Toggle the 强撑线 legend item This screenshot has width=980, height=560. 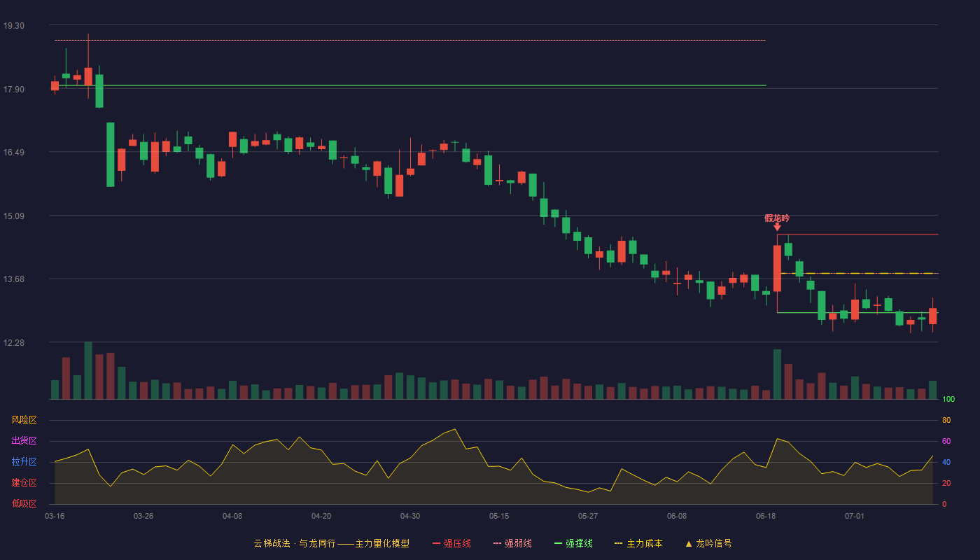(573, 543)
